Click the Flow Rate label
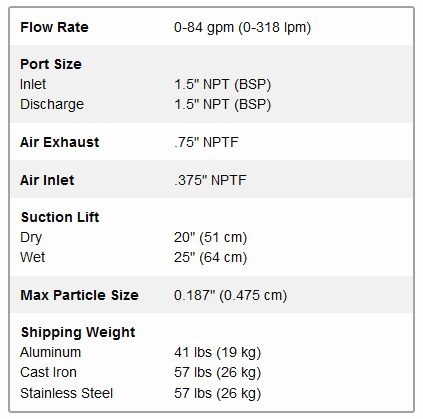The image size is (423, 419). pos(54,27)
